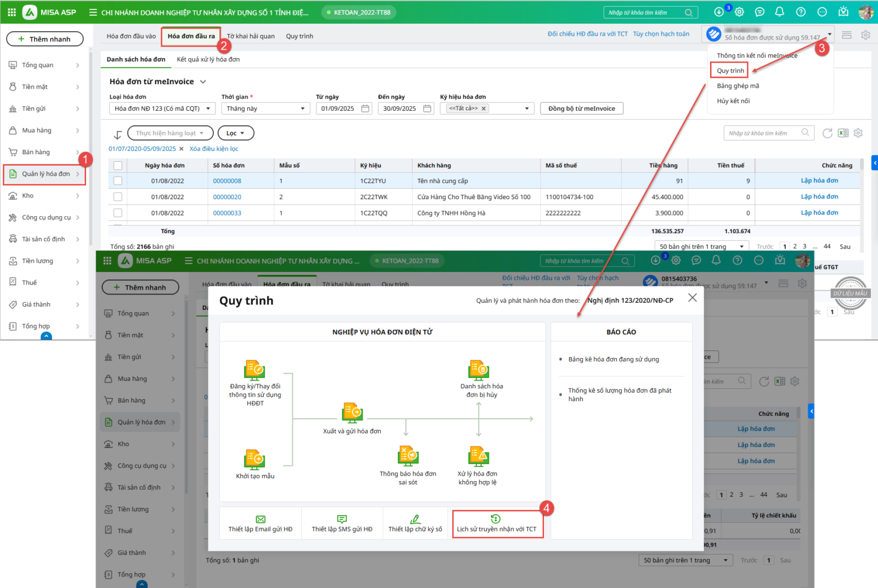Check the row checkbox for invoice 00000033
This screenshot has width=878, height=588.
tap(117, 213)
